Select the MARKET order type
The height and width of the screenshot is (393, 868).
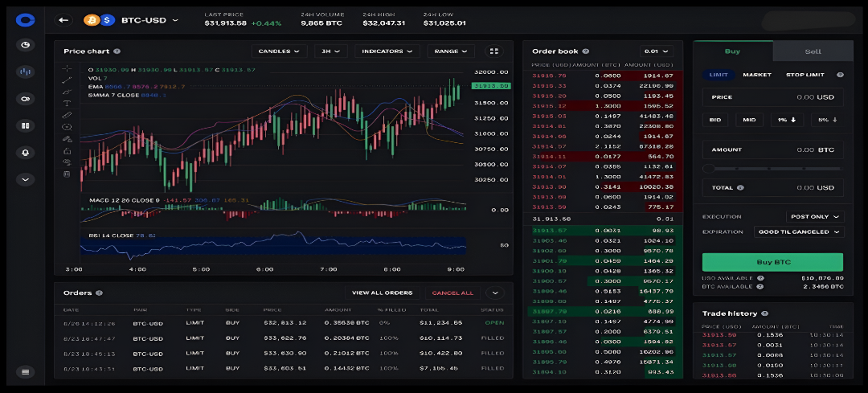click(757, 75)
